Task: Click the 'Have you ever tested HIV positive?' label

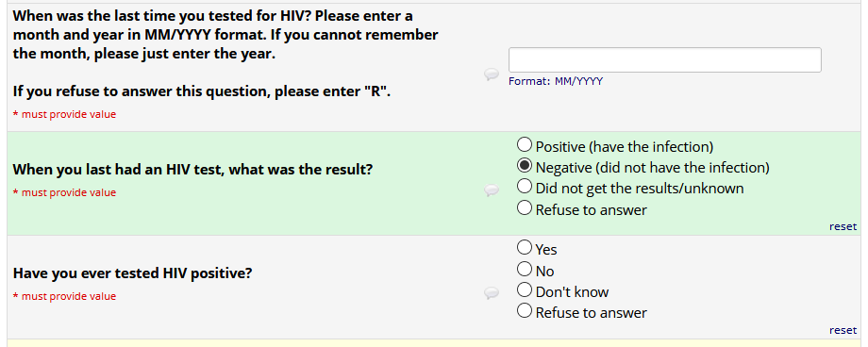Action: (x=132, y=273)
